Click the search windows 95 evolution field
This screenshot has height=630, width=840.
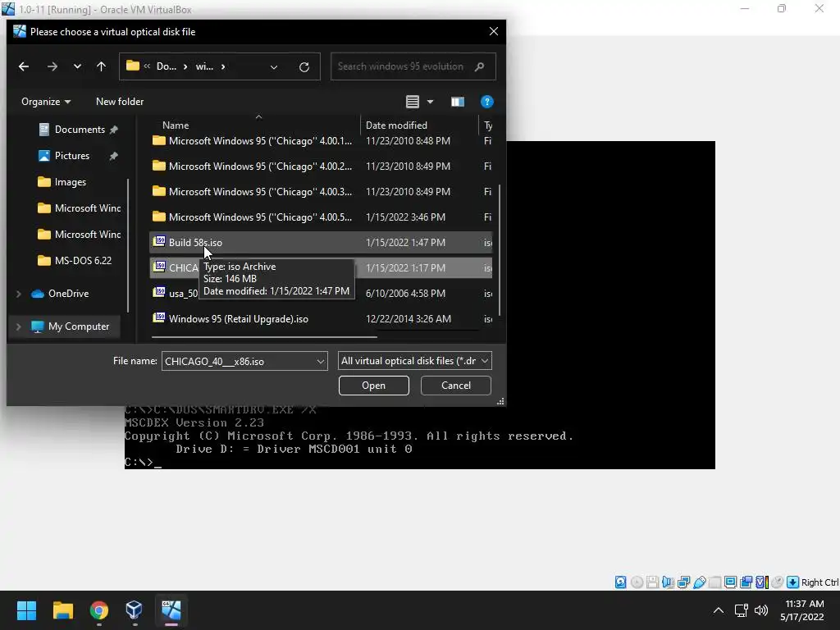(413, 66)
